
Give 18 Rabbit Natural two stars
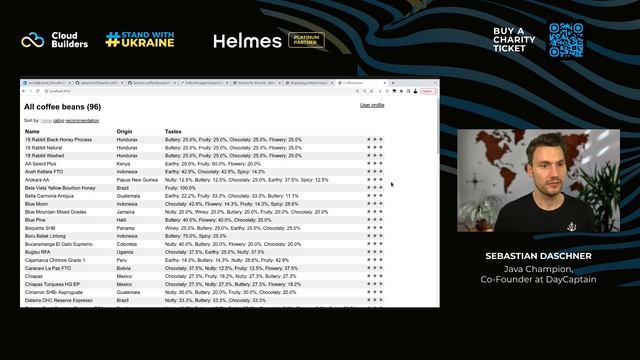click(x=375, y=147)
